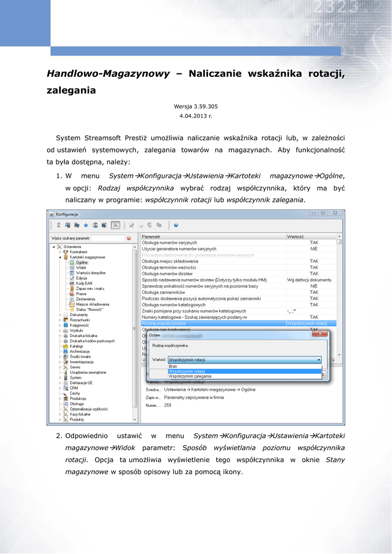Click the first toolbar icon in Konfiguracja
The height and width of the screenshot is (554, 392).
pos(58,225)
